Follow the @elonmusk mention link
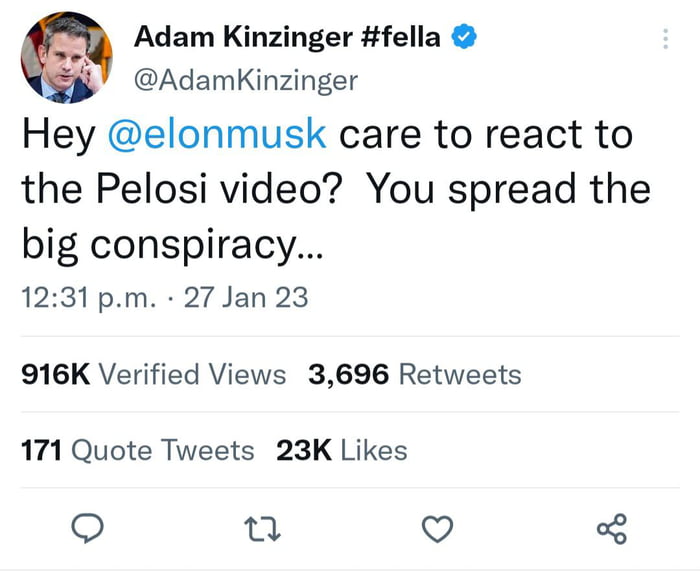The width and height of the screenshot is (700, 587). pos(216,135)
